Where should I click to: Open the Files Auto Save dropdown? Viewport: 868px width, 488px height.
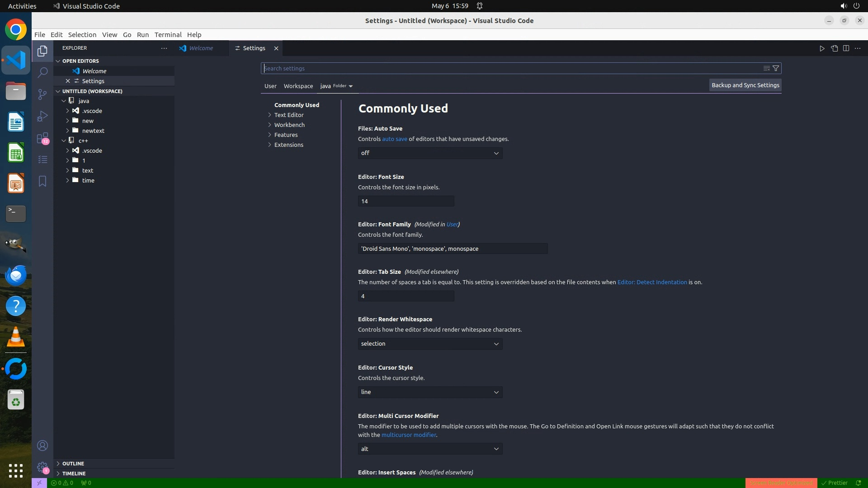[x=430, y=153]
